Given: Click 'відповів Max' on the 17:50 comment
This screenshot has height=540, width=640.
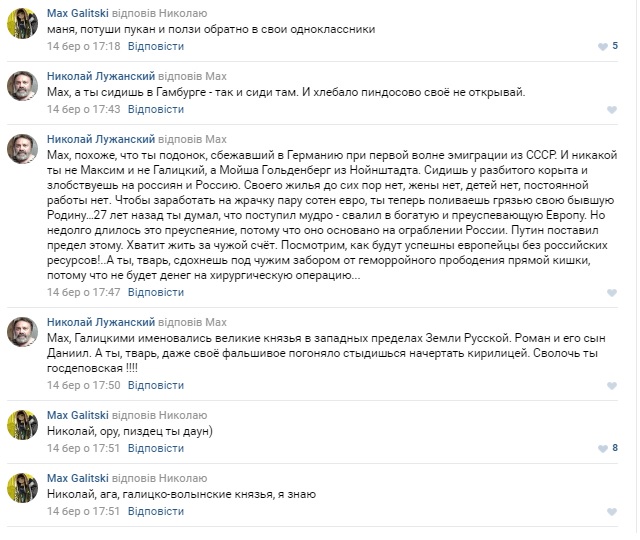Looking at the screenshot, I should 192,322.
